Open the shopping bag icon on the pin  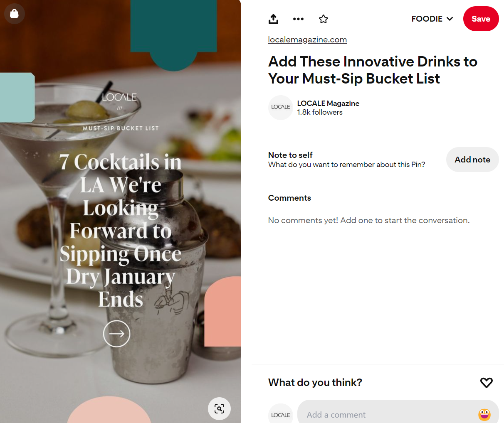point(15,14)
